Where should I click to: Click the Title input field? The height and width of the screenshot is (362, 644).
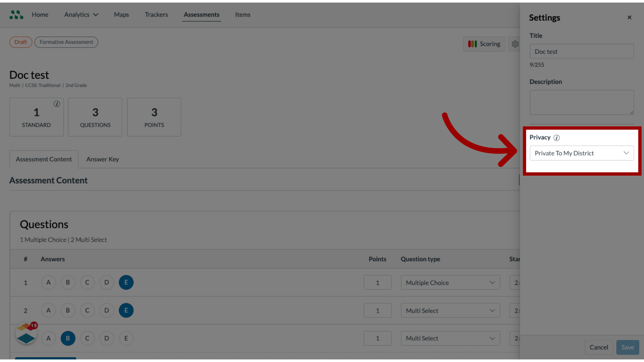(582, 52)
